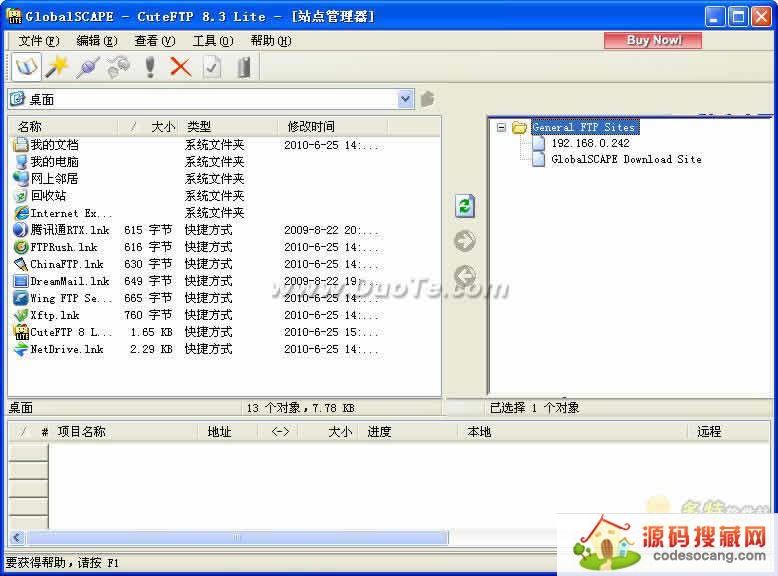Open the 工具(O) menu
The height and width of the screenshot is (576, 778).
tap(212, 41)
